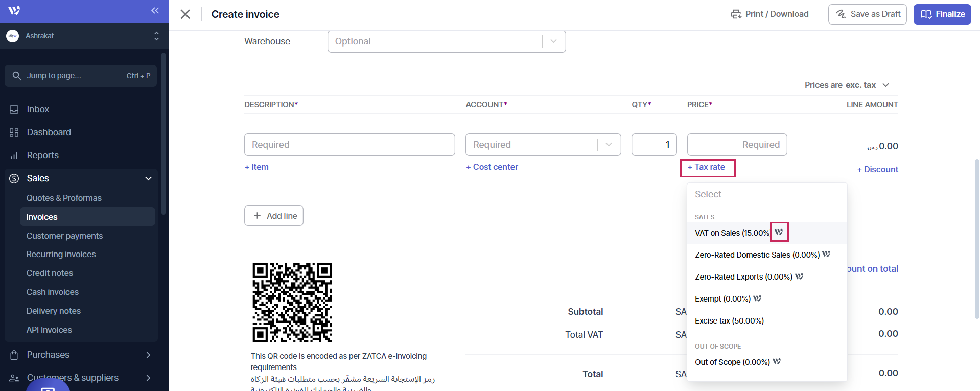Open Credit notes in sidebar

coord(50,273)
